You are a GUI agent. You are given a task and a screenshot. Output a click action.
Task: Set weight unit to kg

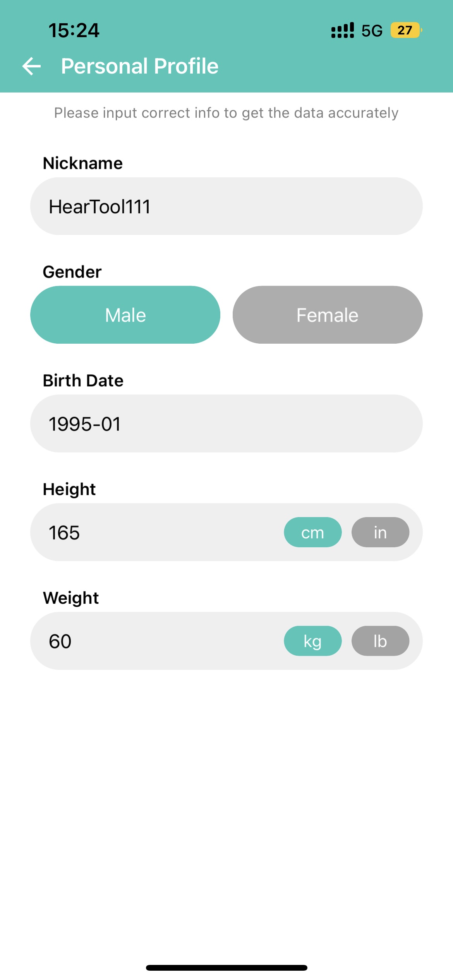[x=313, y=641]
